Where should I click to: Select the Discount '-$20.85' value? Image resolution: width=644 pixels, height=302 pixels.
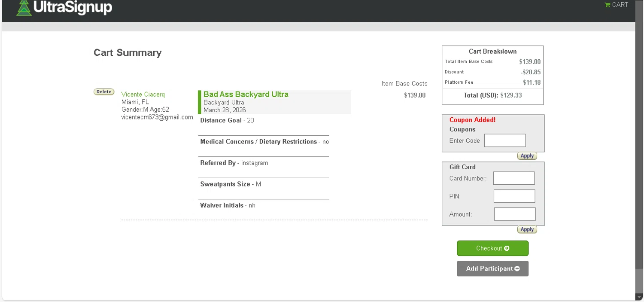point(531,72)
